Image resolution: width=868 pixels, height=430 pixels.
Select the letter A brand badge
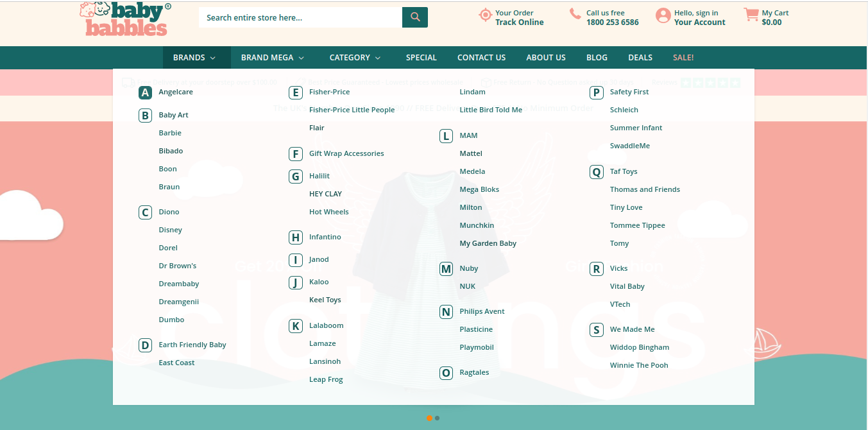coord(146,92)
